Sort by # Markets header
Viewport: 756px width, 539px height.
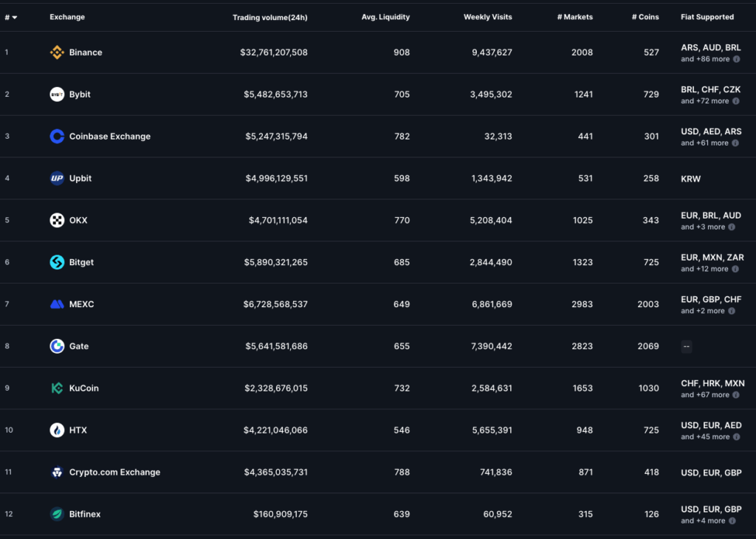[x=575, y=17]
